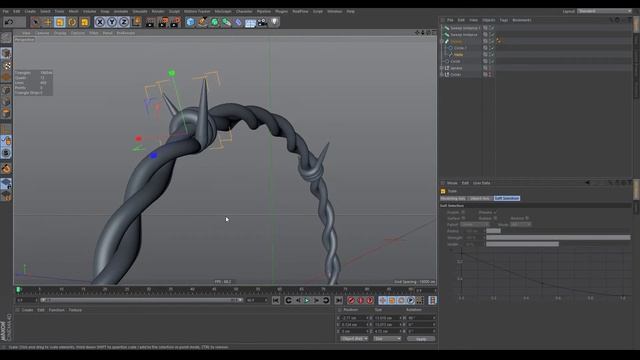
Task: Open the Render Settings
Action: click(x=176, y=22)
